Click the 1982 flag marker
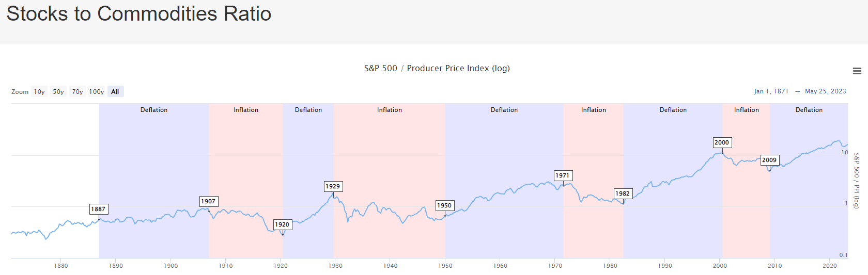The height and width of the screenshot is (275, 868). [623, 193]
